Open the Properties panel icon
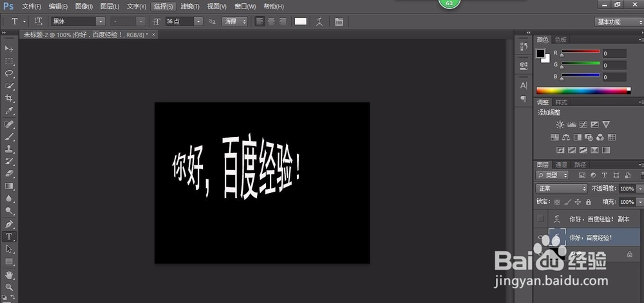This screenshot has height=303, width=644. [x=524, y=65]
